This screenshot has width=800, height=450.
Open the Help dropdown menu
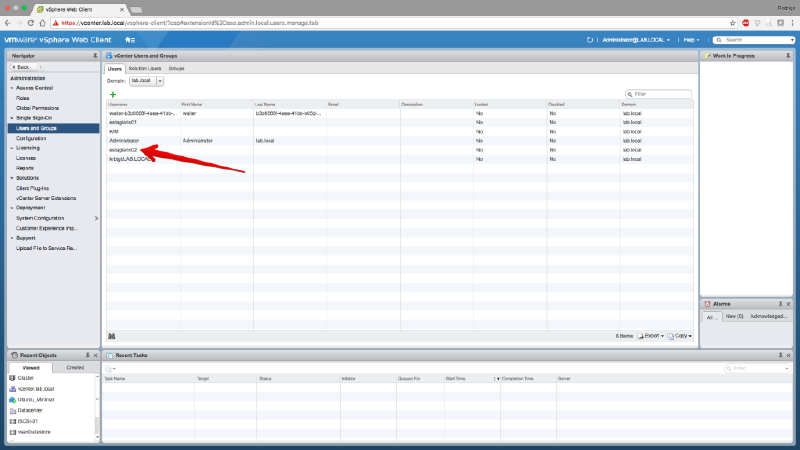click(690, 39)
